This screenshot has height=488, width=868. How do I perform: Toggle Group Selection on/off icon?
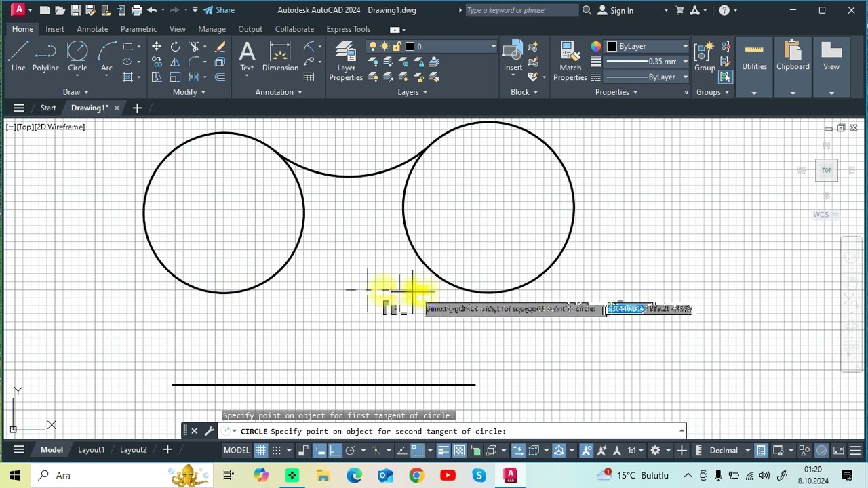pyautogui.click(x=725, y=77)
